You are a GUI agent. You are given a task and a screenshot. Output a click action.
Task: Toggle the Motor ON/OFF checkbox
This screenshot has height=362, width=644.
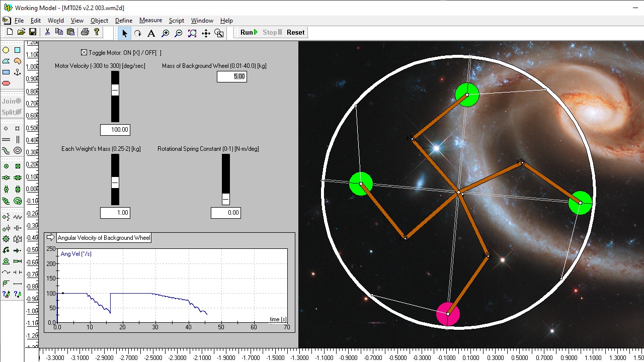coord(84,52)
